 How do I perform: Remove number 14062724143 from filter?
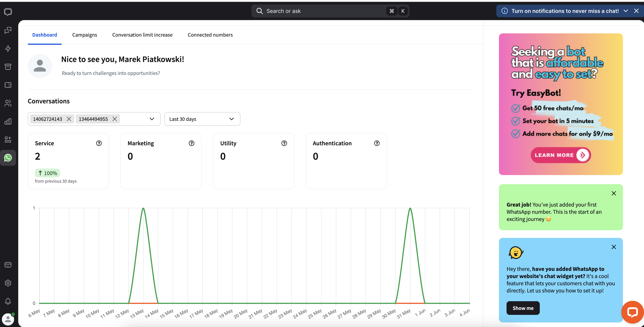(69, 119)
